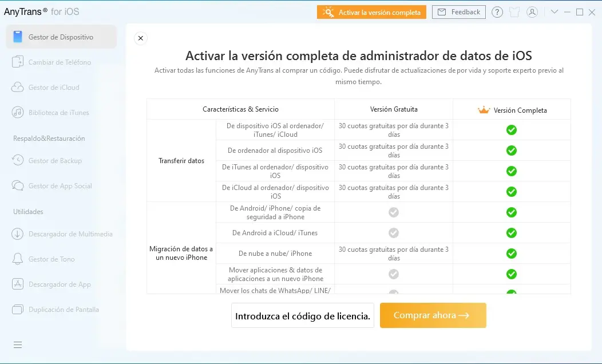Screen dimensions: 602x364
Task: Click the green check for Mover aplicaciones & datos
Action: tap(512, 274)
